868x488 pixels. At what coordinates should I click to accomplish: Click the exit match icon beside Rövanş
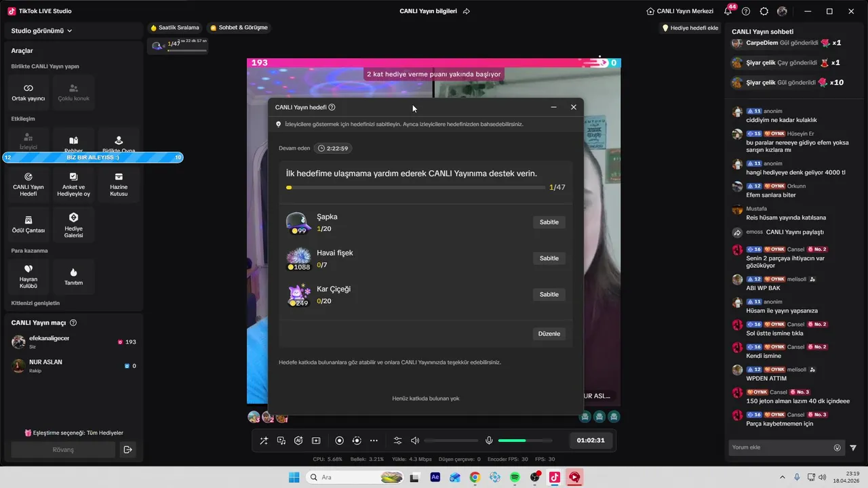click(127, 449)
